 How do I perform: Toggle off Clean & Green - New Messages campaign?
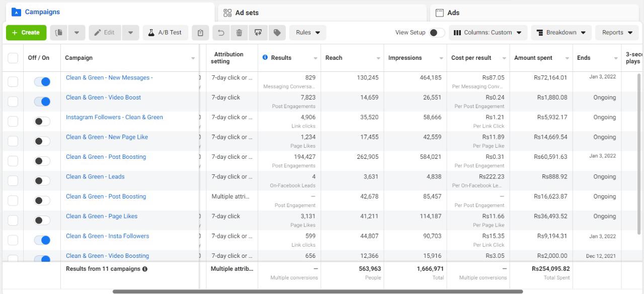pos(42,81)
